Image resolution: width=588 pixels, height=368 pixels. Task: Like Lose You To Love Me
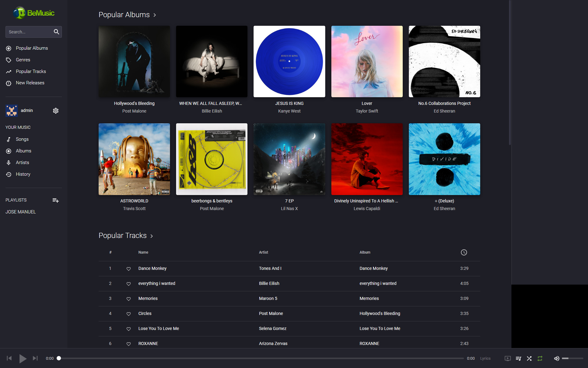129,329
